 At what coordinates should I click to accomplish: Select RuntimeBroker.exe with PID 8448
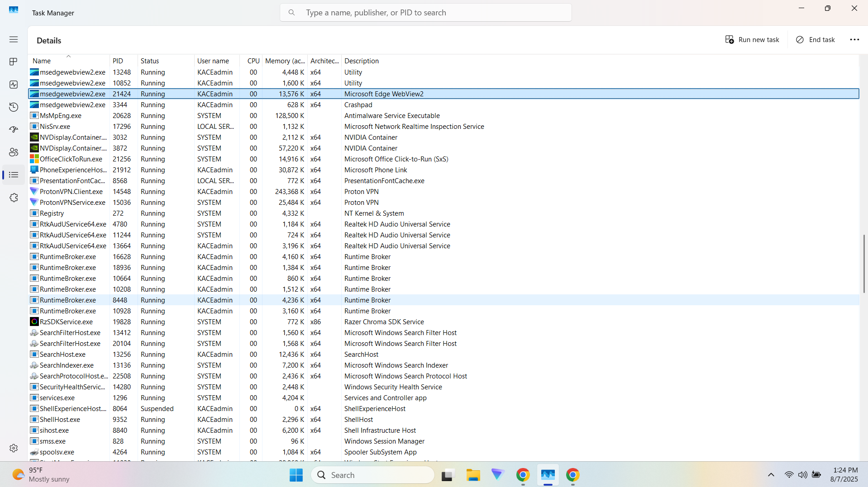click(444, 300)
